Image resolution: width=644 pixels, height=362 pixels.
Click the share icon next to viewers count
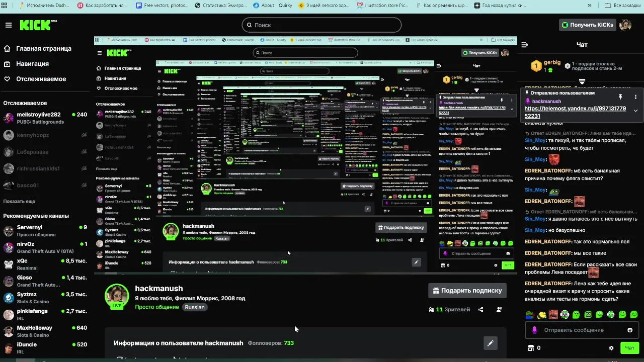(480, 310)
